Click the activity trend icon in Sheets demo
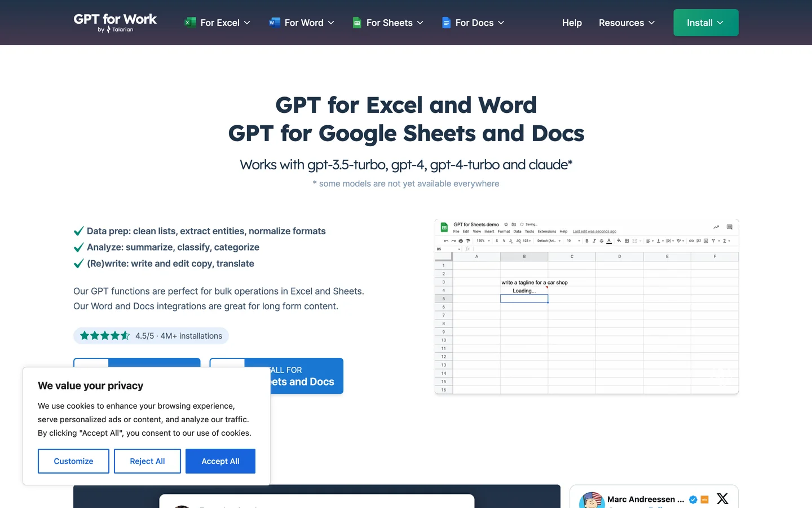The image size is (812, 508). 716,227
